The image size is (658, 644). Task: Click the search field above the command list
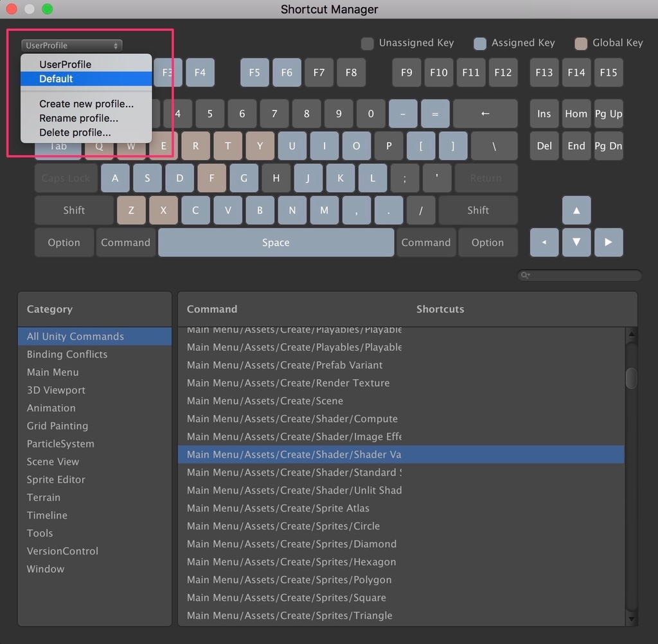pyautogui.click(x=580, y=275)
